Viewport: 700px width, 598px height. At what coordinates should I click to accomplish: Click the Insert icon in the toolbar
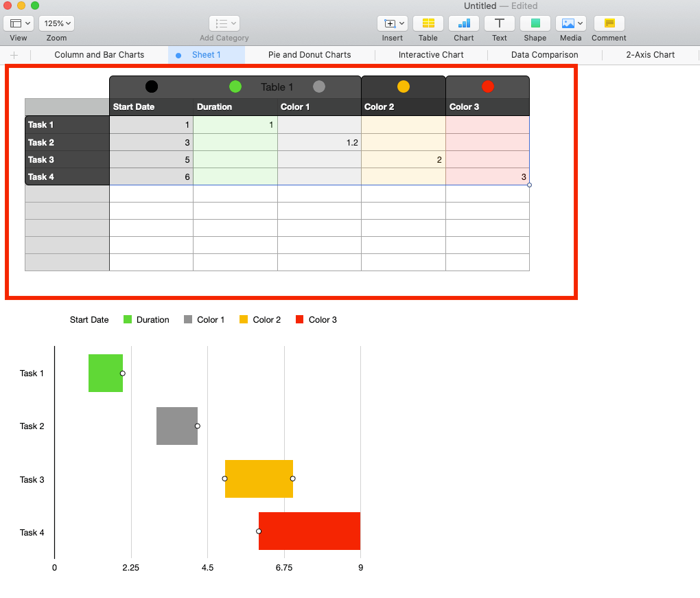click(x=388, y=23)
